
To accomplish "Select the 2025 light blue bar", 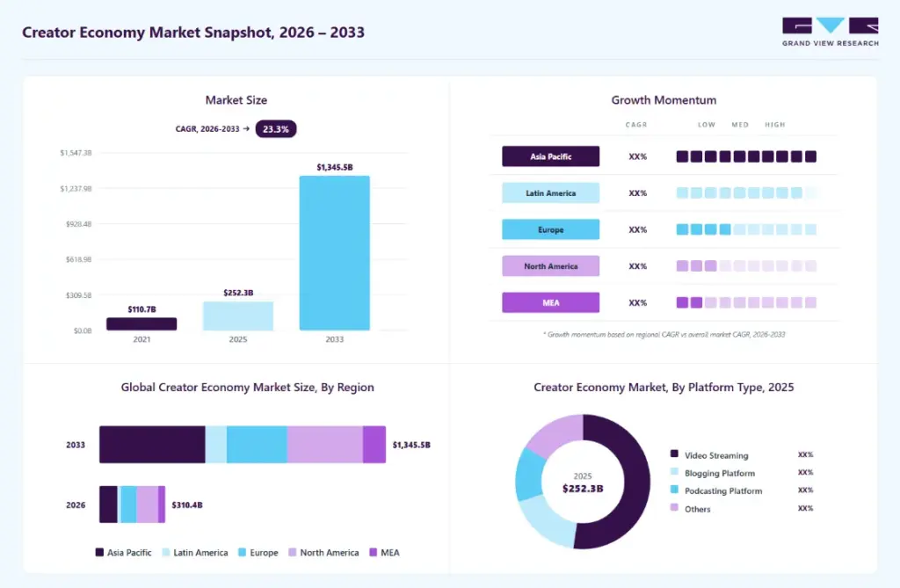I will click(x=238, y=316).
